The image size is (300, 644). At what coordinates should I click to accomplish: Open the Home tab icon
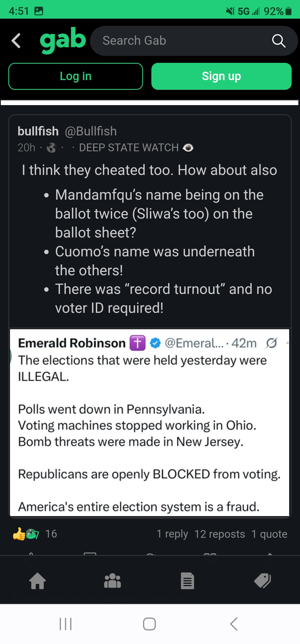[37, 581]
